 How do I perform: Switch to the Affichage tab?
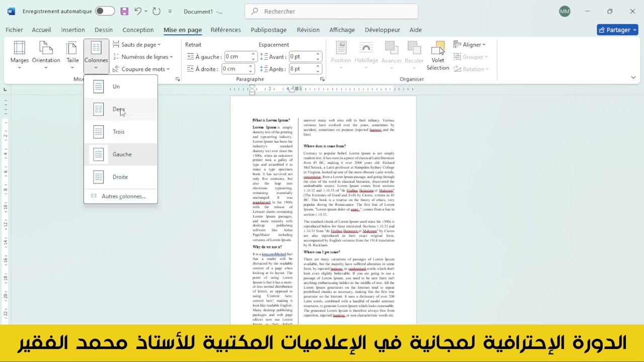point(342,30)
